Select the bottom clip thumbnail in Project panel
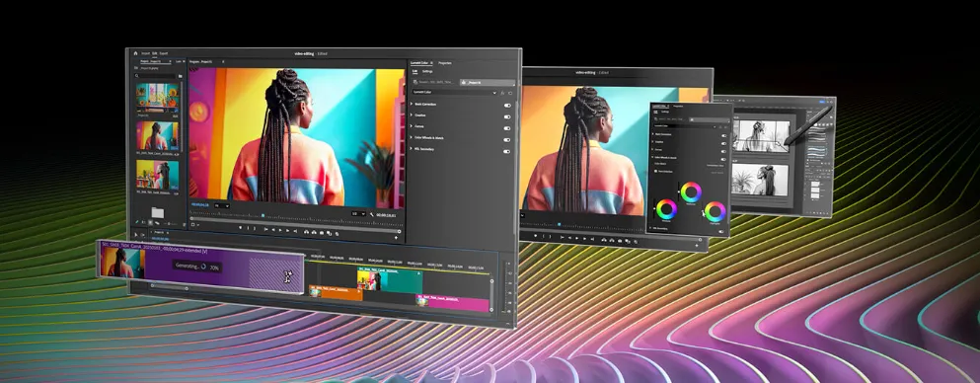Screen dimensions: 980x383 tap(158, 175)
